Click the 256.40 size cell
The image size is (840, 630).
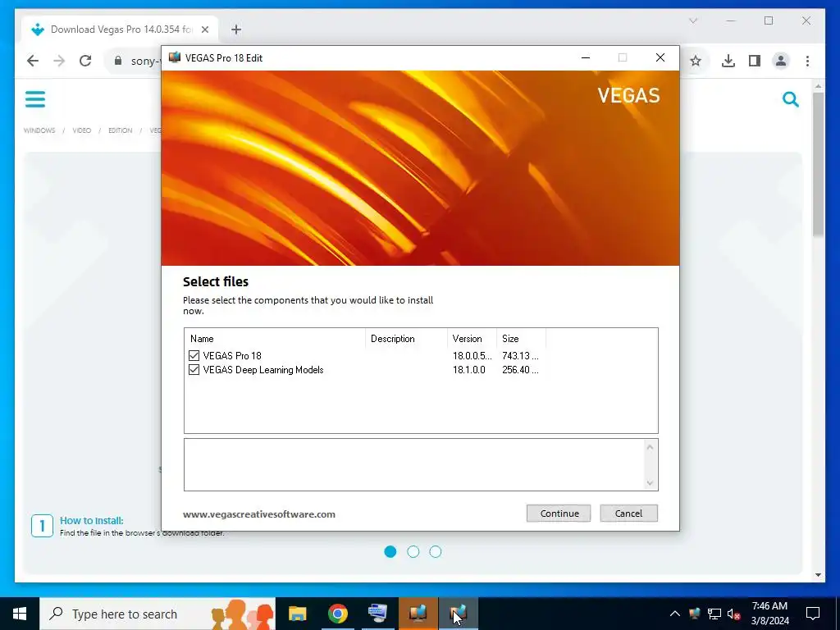click(520, 370)
